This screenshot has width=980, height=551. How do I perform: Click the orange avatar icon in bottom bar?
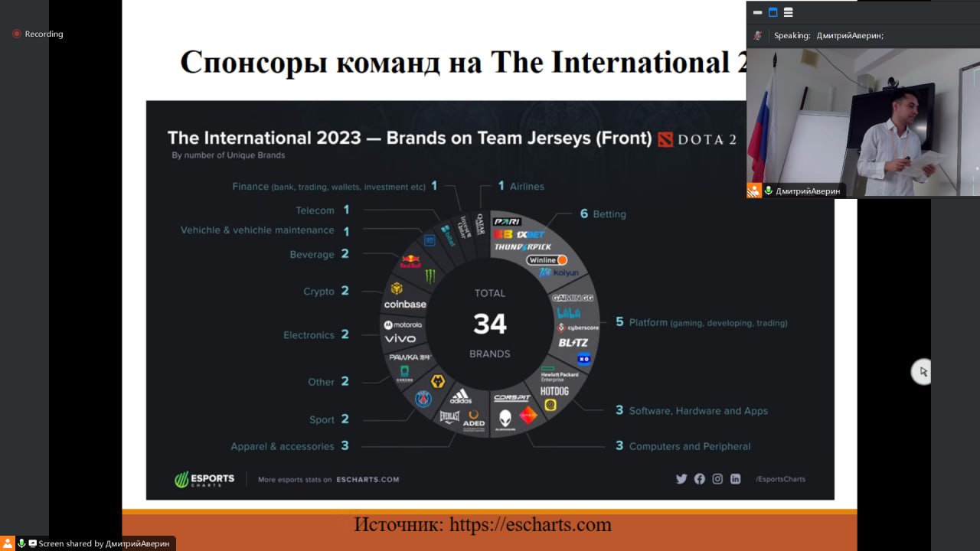(8, 543)
